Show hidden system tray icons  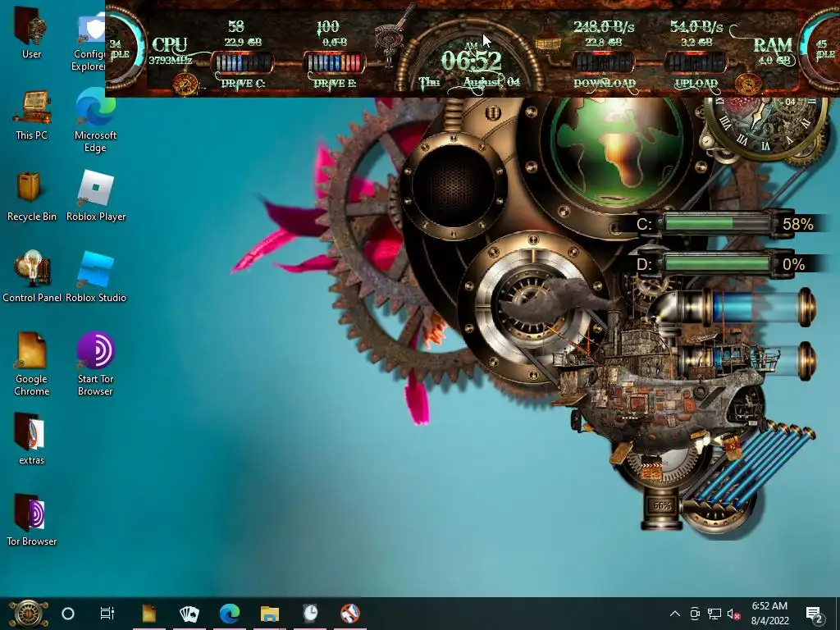coord(675,614)
